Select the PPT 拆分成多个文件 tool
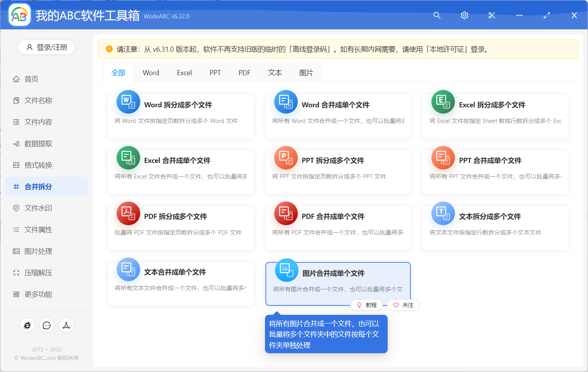This screenshot has height=372, width=588. tap(338, 160)
